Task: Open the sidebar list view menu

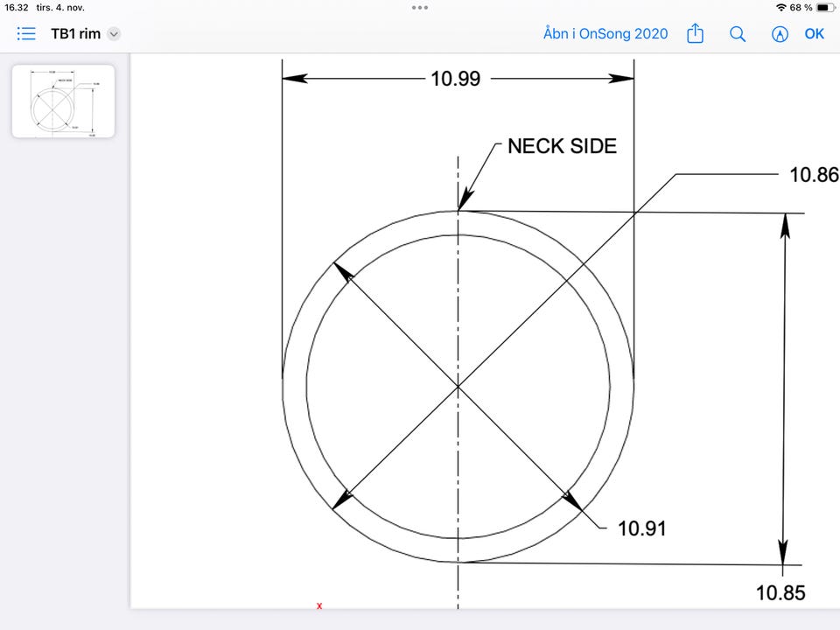Action: 25,34
